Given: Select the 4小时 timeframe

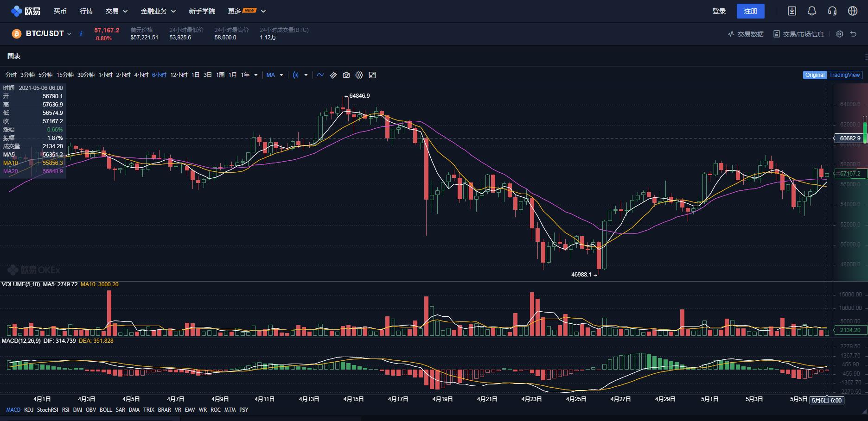Looking at the screenshot, I should 141,75.
